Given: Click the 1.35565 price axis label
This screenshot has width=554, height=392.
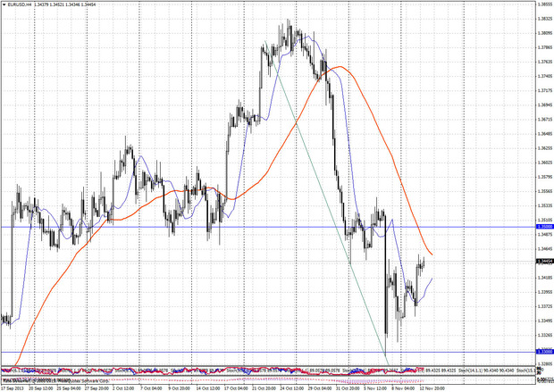Looking at the screenshot, I should coord(545,191).
